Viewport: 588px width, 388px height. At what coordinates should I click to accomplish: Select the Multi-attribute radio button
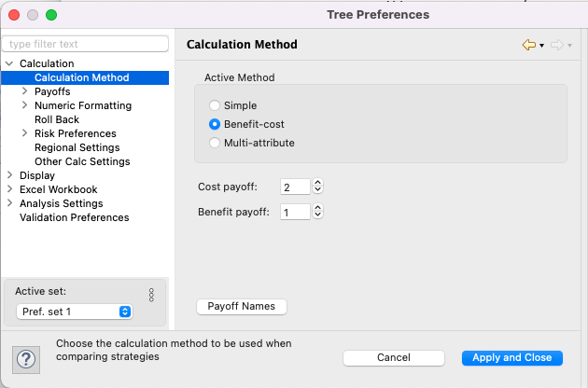tap(215, 143)
